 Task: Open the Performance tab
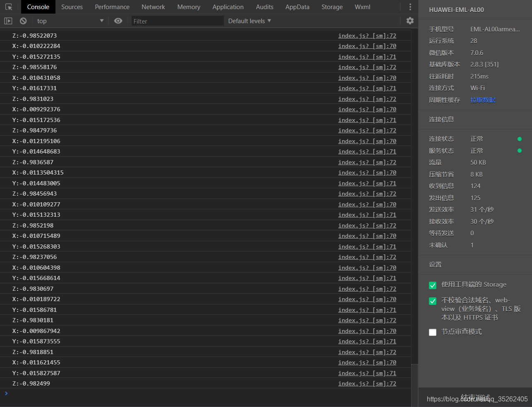point(112,7)
